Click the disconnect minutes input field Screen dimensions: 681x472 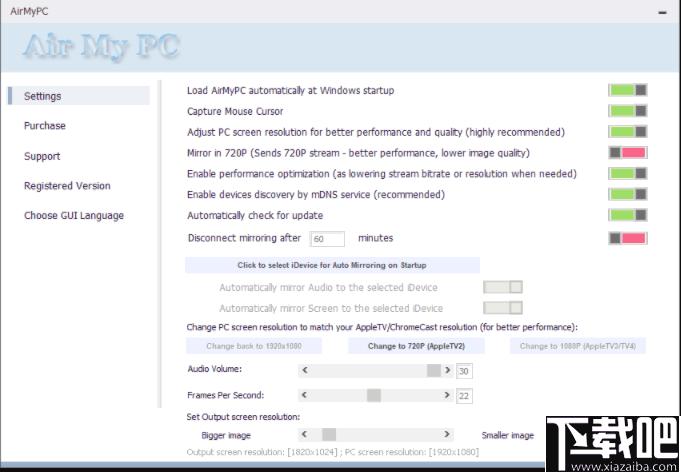click(327, 239)
